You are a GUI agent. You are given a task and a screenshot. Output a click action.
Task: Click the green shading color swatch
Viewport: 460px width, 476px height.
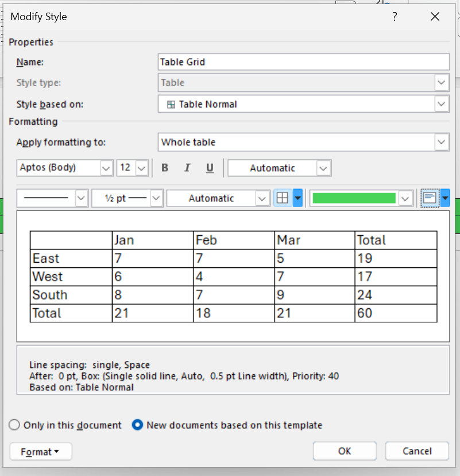(354, 198)
